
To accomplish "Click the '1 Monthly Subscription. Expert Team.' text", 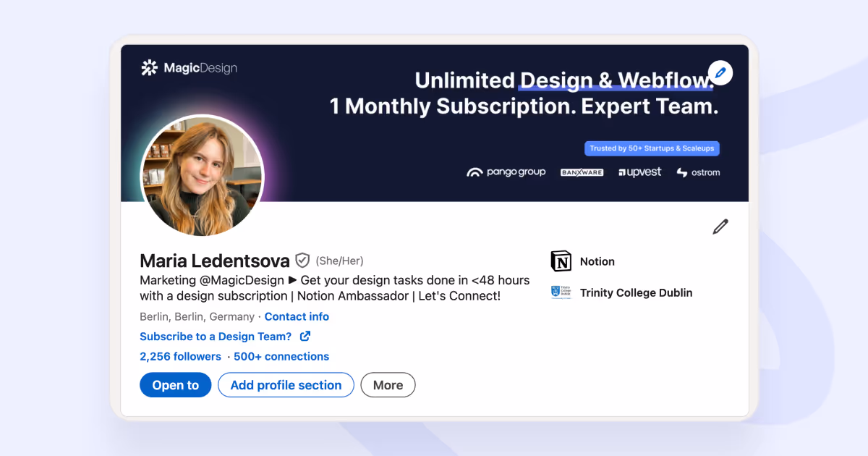I will pyautogui.click(x=524, y=106).
